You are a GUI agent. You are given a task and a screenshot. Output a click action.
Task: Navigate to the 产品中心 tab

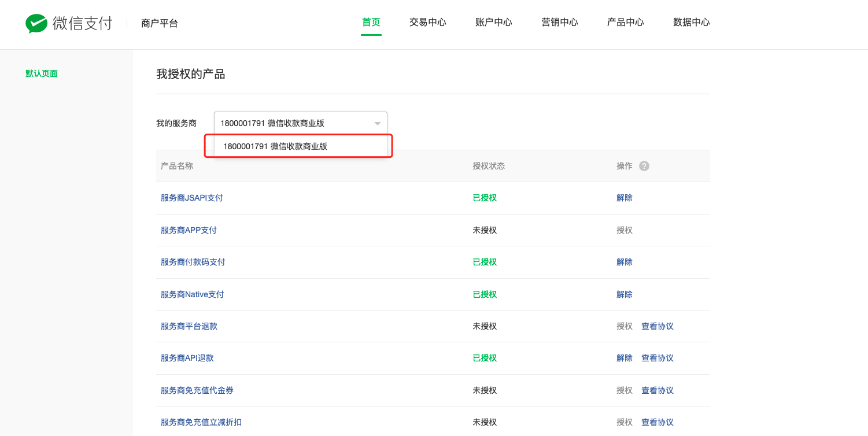coord(626,23)
